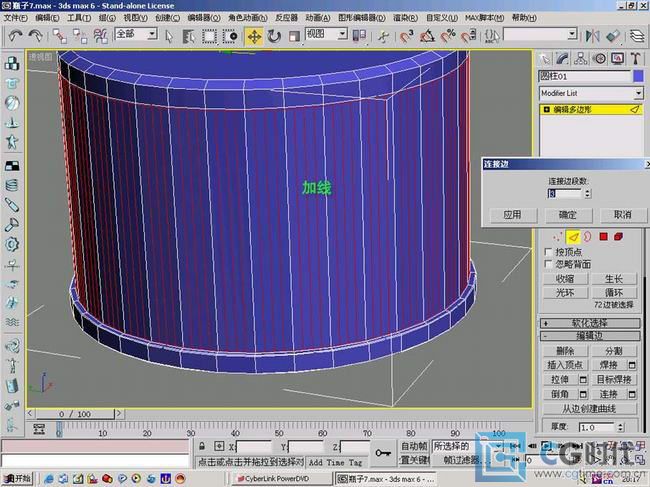The height and width of the screenshot is (487, 650).
Task: Toggle the Angle Snap icon
Action: coord(427,36)
